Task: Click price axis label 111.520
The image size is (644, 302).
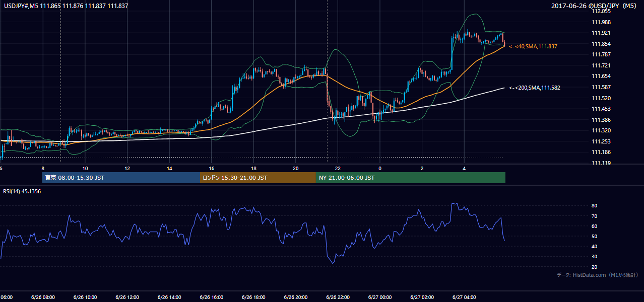Action: coord(601,98)
